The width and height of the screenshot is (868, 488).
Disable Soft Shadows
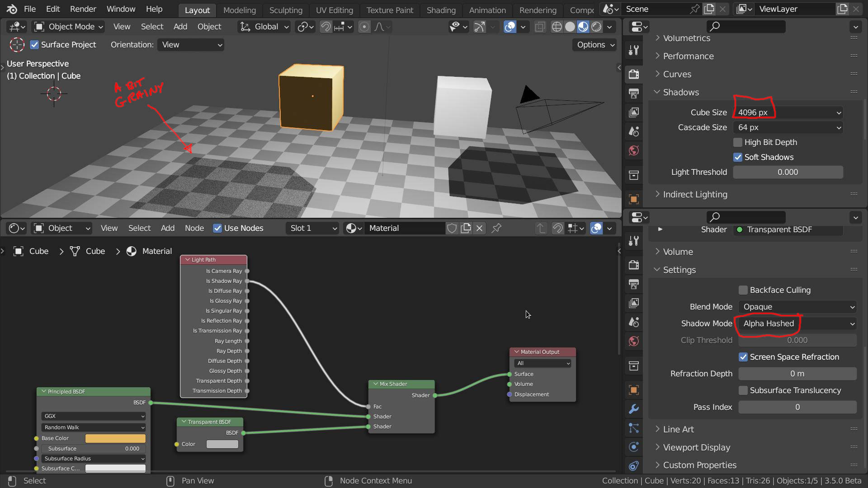(x=738, y=157)
